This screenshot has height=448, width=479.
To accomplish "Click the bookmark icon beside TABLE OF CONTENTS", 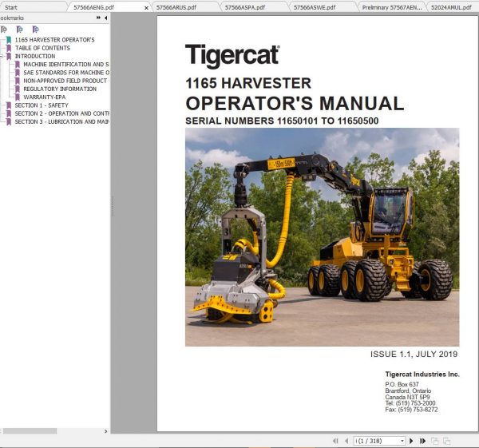I will (9, 48).
